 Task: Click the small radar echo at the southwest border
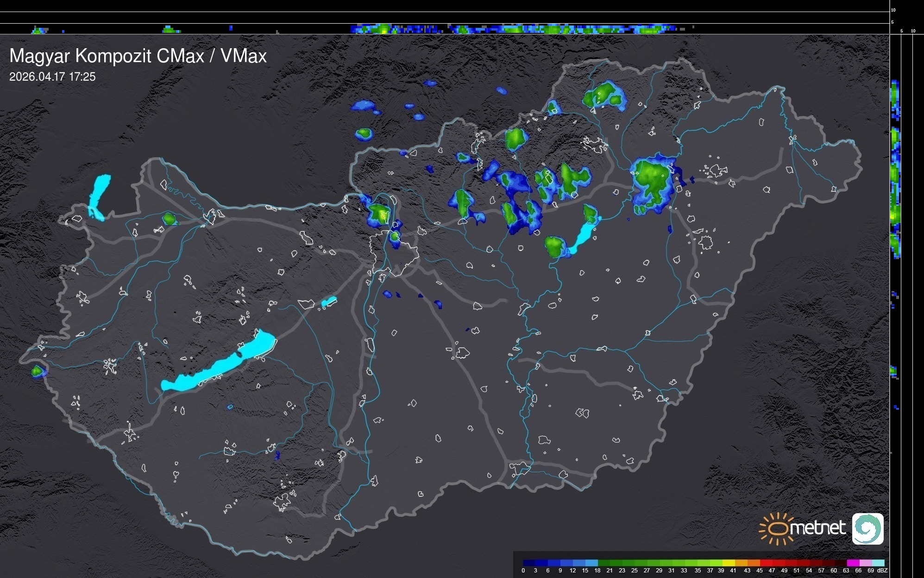point(37,371)
